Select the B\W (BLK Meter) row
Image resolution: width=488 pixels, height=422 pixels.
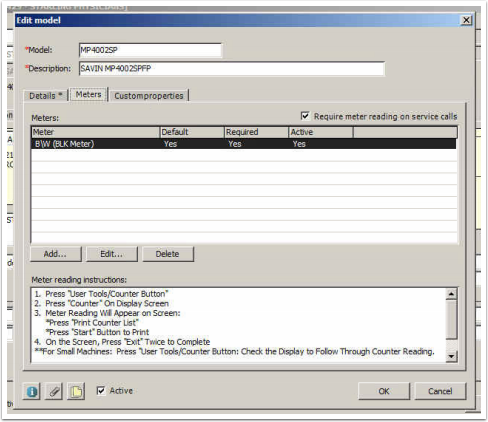point(244,144)
